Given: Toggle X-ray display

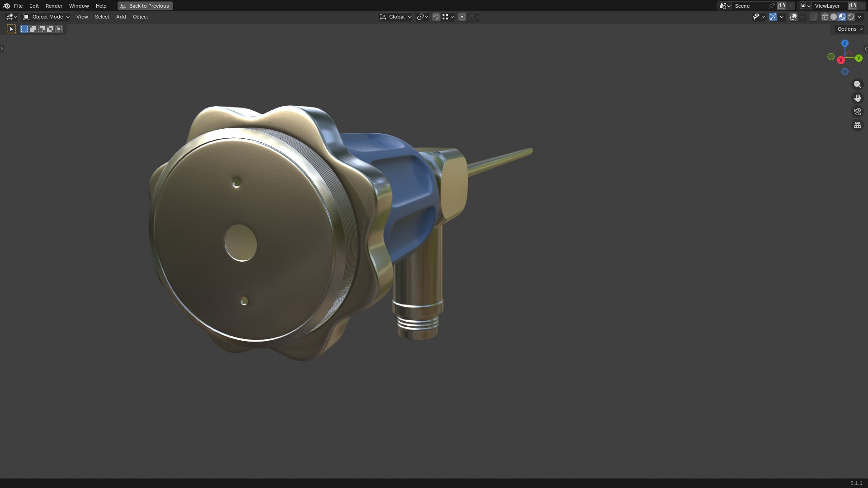Looking at the screenshot, I should (x=813, y=17).
